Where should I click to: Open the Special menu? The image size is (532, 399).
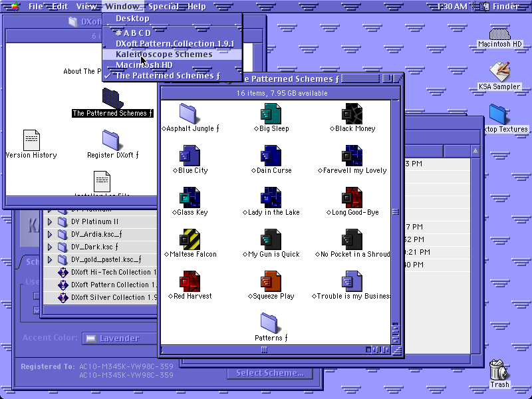164,6
